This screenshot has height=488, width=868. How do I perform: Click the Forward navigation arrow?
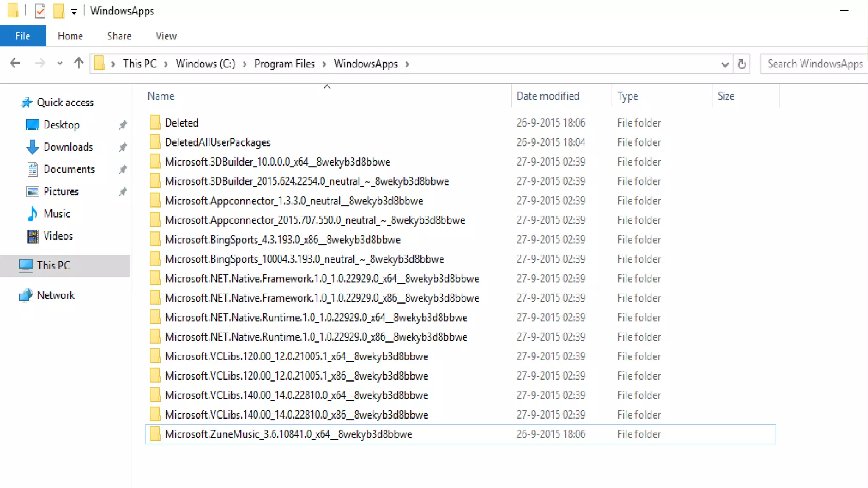[40, 64]
